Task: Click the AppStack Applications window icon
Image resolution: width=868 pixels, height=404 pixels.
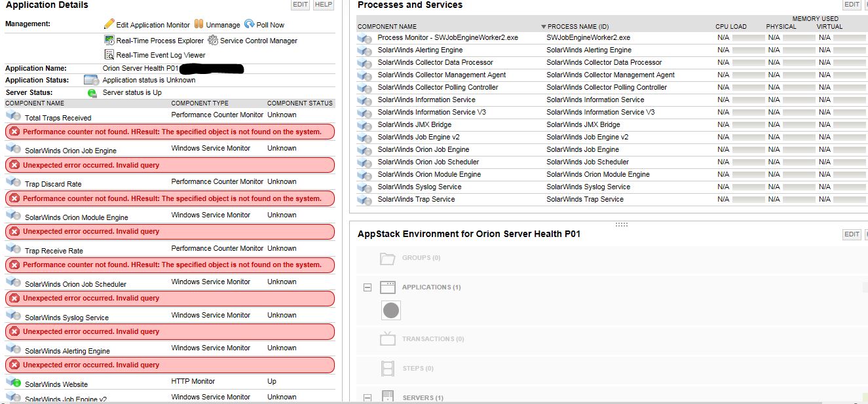Action: (x=388, y=287)
